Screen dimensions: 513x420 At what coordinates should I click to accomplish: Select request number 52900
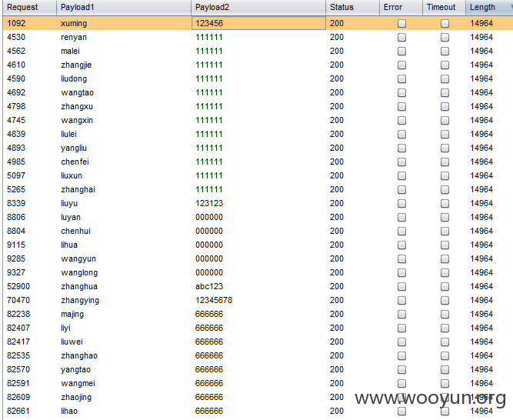click(x=18, y=286)
